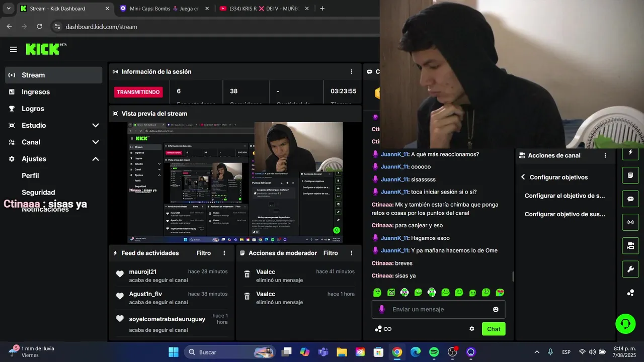Click the three-dots cluster icon in right rail
The height and width of the screenshot is (362, 644).
(630, 293)
